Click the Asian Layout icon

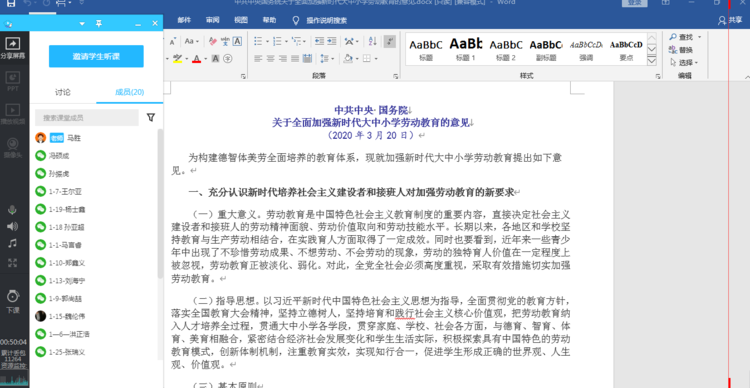350,41
